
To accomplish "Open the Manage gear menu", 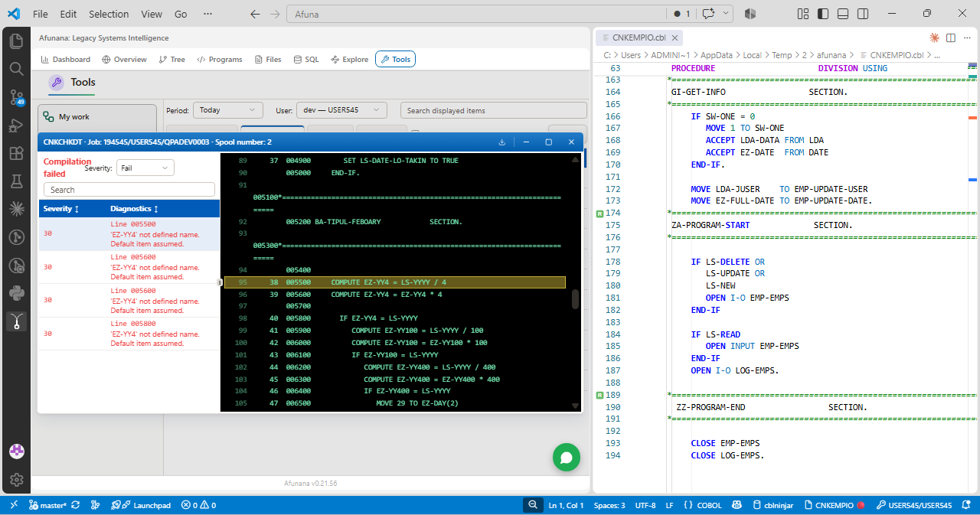I will point(16,480).
